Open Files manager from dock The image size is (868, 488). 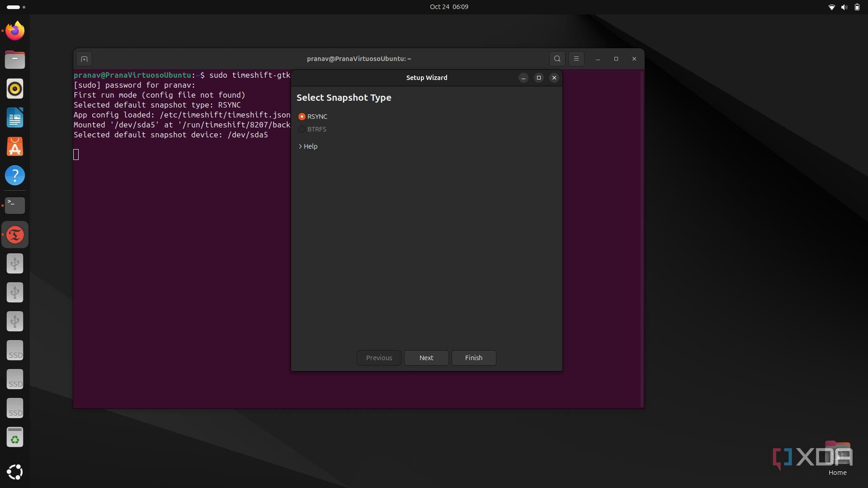tap(15, 60)
